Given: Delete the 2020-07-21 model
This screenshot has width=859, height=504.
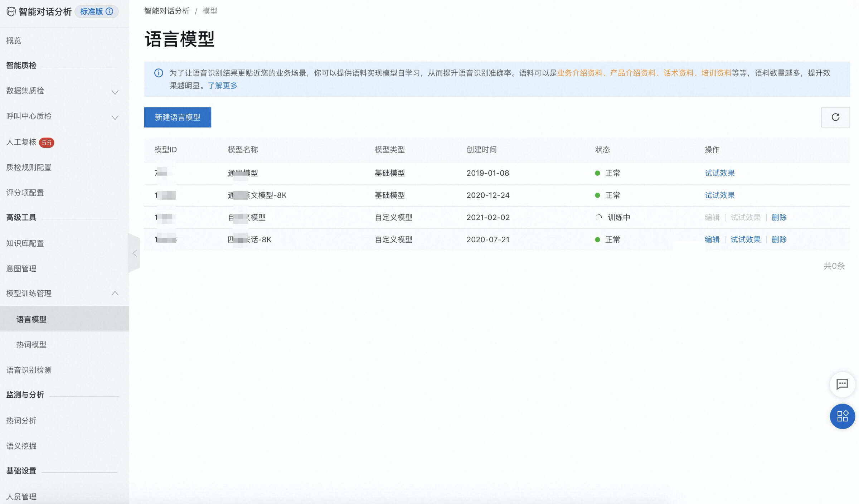Looking at the screenshot, I should pyautogui.click(x=779, y=239).
